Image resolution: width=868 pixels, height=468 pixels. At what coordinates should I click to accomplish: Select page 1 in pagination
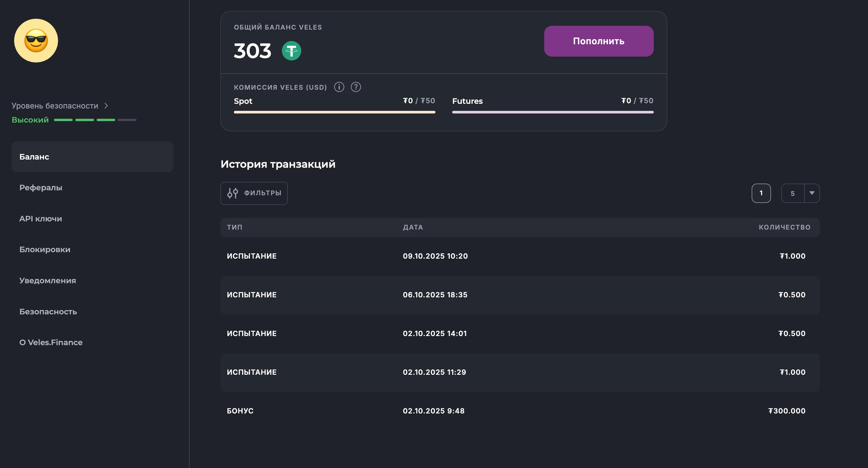(x=761, y=193)
